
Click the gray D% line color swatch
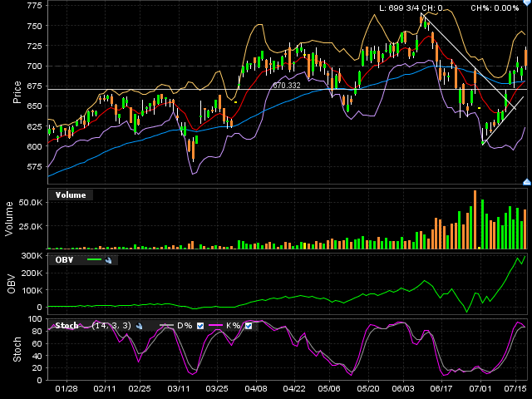(165, 326)
